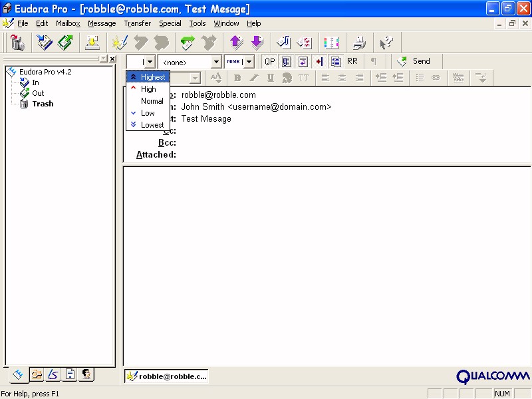Click the align right button

tap(359, 78)
